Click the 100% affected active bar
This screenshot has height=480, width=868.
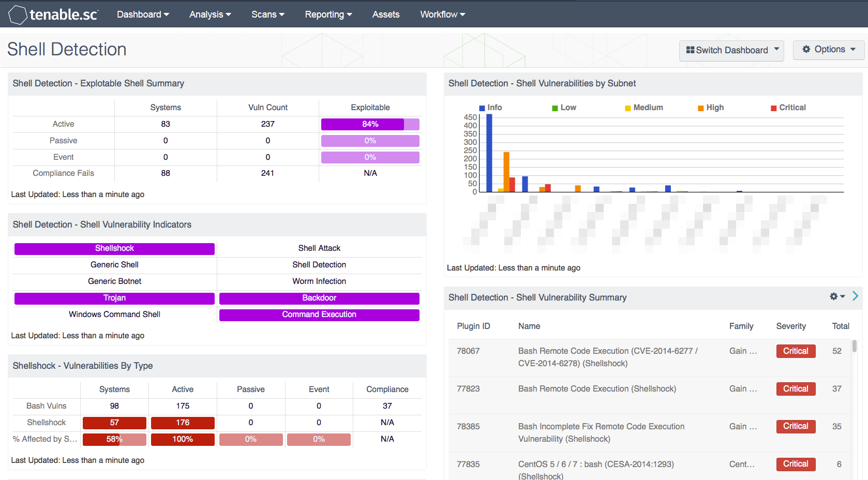pyautogui.click(x=183, y=439)
